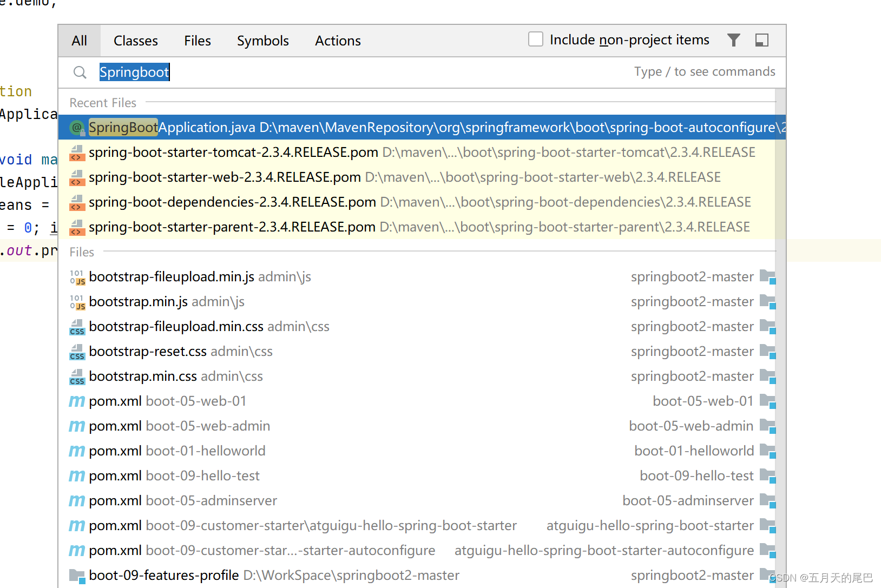
Task: Open spring-boot-starter-tomcat-2.3.4.RELEASE.pom
Action: (416, 152)
